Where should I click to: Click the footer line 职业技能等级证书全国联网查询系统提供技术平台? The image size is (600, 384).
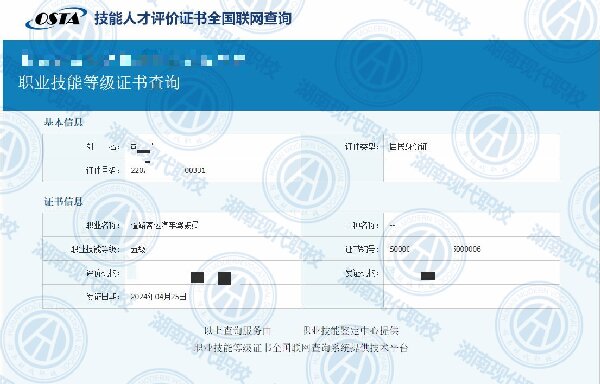pyautogui.click(x=302, y=348)
